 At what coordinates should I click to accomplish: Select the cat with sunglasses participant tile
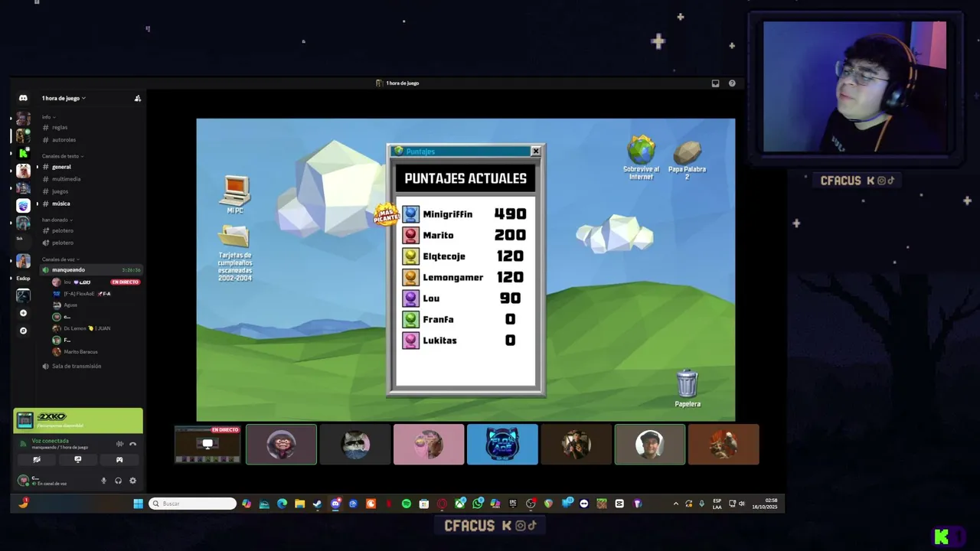tap(355, 445)
